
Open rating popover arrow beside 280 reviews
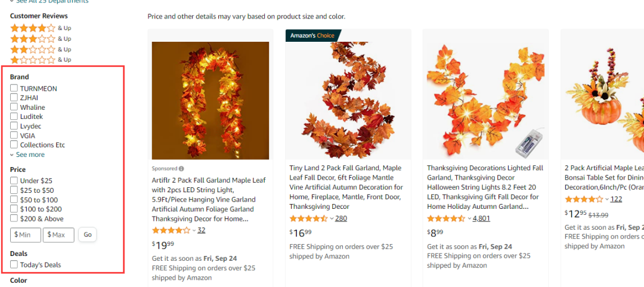332,219
